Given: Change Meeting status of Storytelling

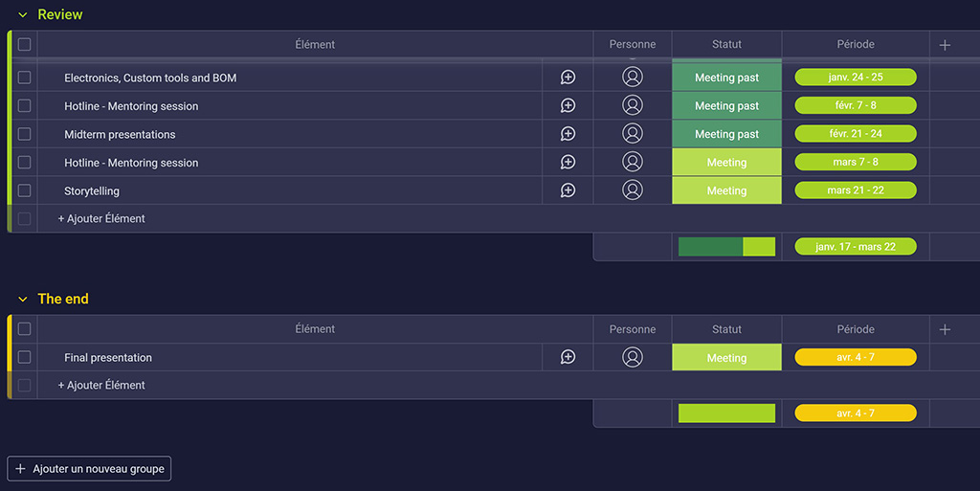Looking at the screenshot, I should point(727,190).
